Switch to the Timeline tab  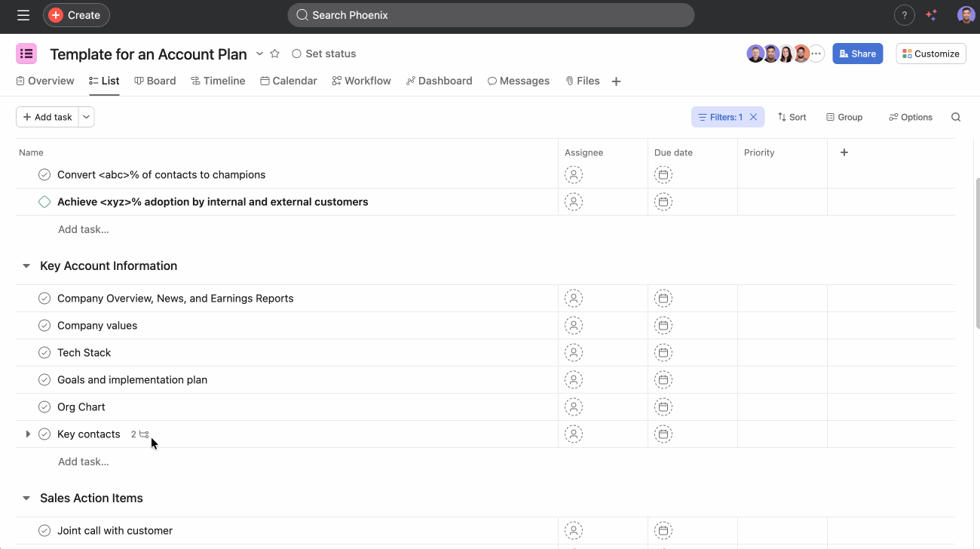point(218,81)
